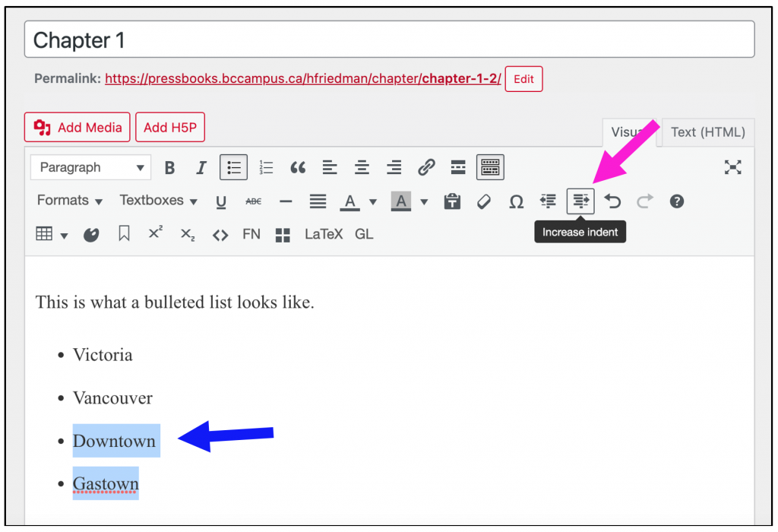Insert blockquote using quote icon

[x=298, y=167]
